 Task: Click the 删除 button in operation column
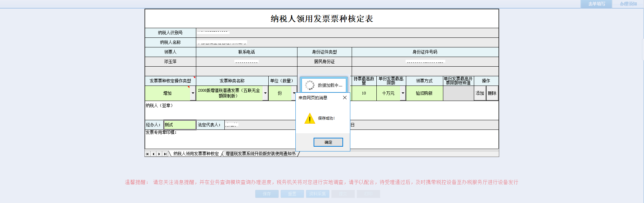(492, 93)
